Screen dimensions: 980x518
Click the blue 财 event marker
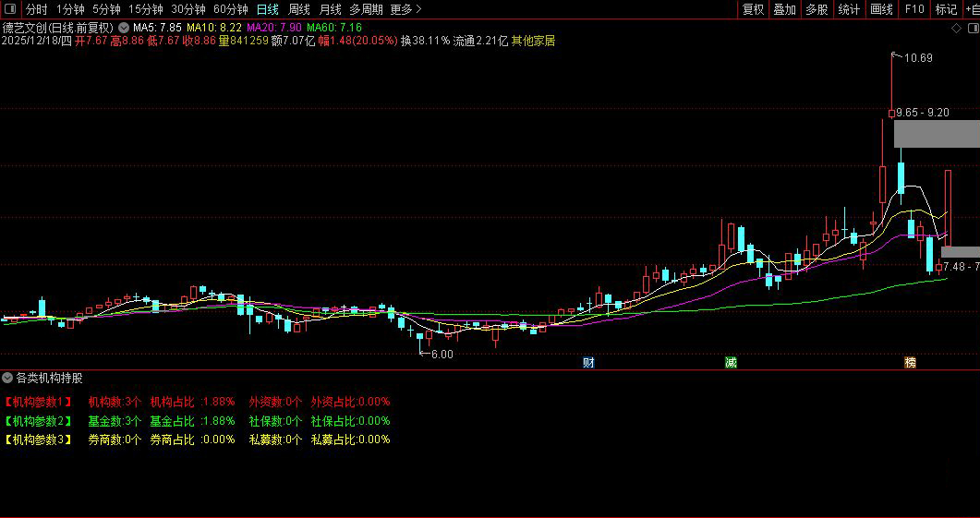(588, 362)
